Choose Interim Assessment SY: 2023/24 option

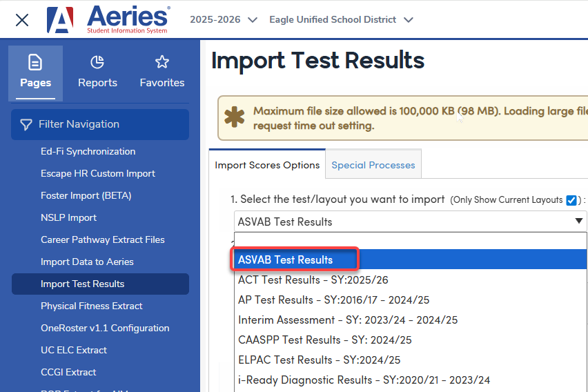[410, 320]
